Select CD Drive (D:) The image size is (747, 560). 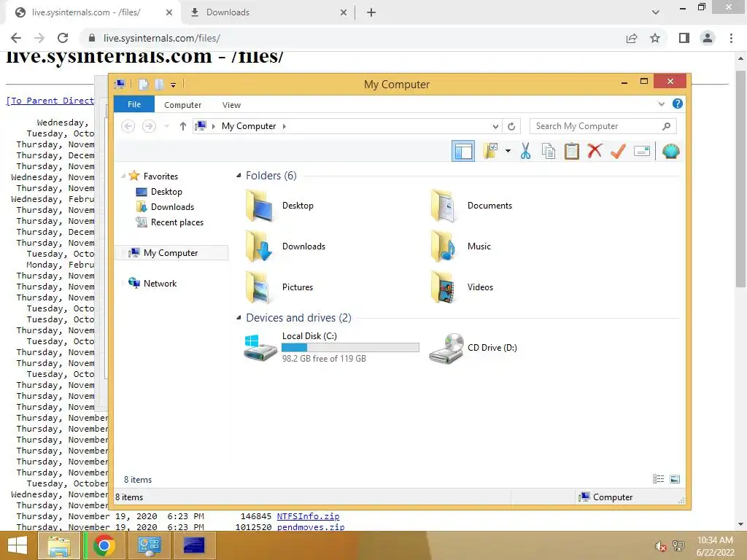coord(473,348)
